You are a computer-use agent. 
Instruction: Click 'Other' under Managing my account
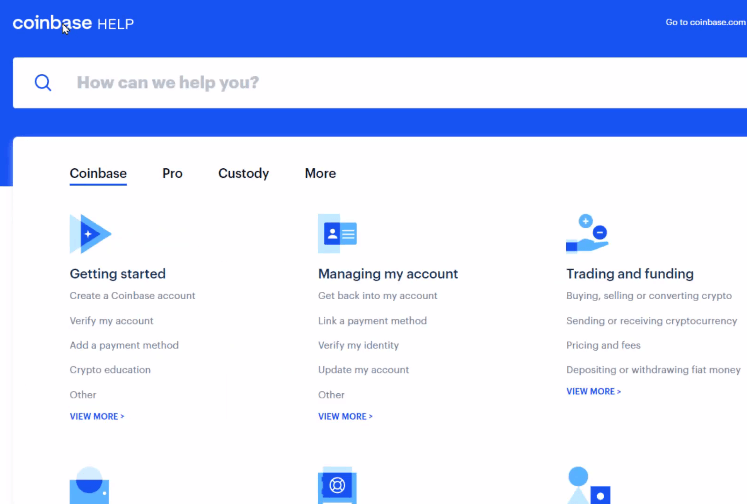tap(331, 395)
